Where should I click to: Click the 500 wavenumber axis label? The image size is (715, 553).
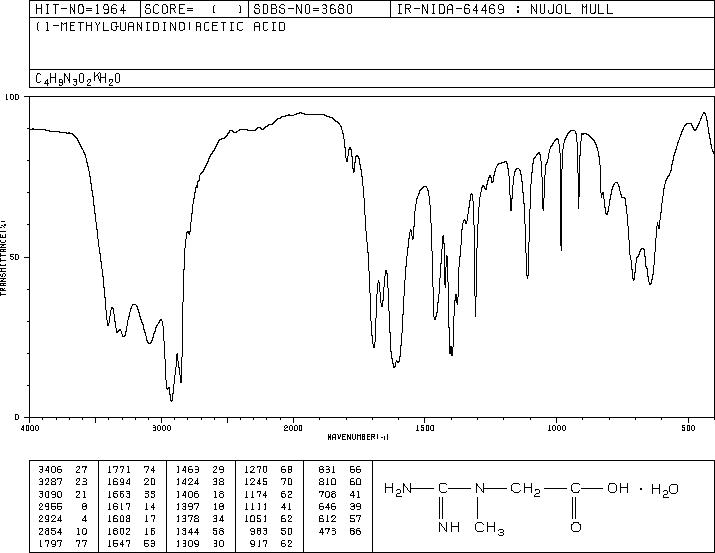[x=688, y=428]
